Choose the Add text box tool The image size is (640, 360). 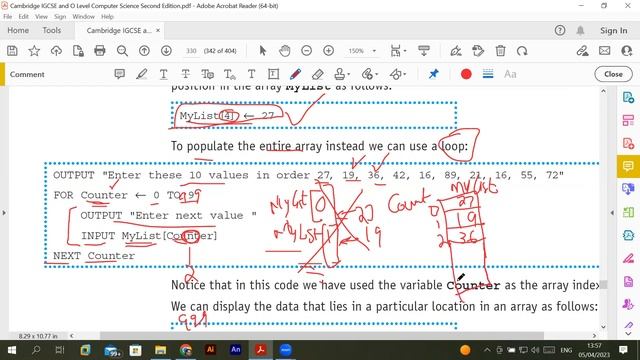[x=273, y=74]
